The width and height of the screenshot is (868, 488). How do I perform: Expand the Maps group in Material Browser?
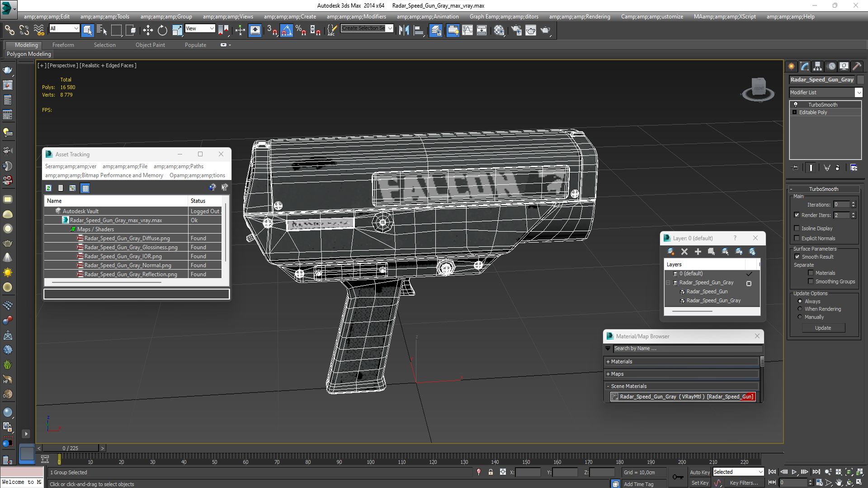click(x=608, y=374)
